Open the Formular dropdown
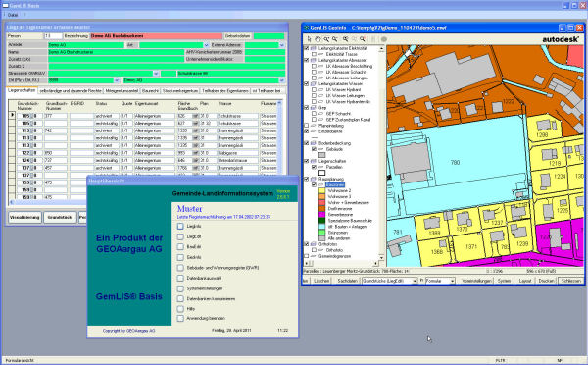Image resolution: width=588 pixels, height=365 pixels. (452, 281)
